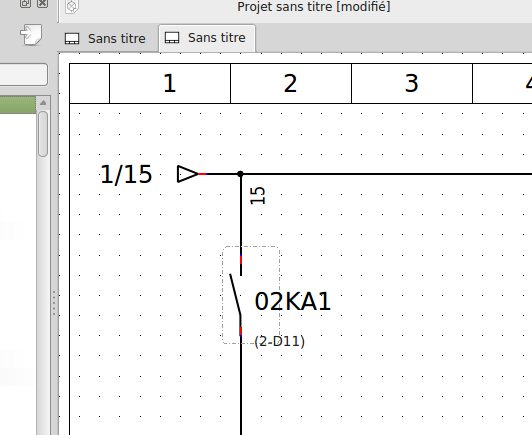The width and height of the screenshot is (532, 435).
Task: Select the 1/15 folio reference text
Action: tap(126, 175)
